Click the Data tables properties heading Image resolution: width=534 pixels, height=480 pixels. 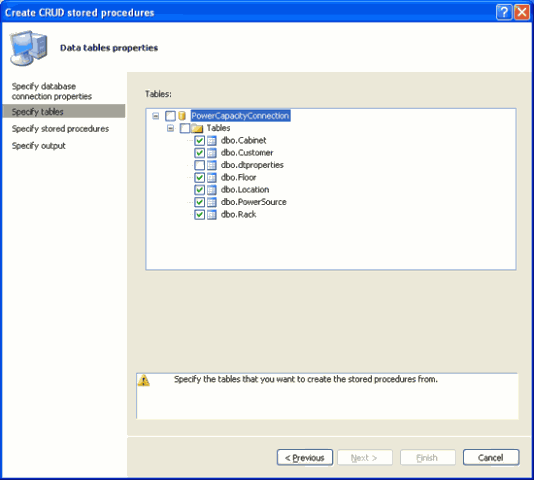109,48
